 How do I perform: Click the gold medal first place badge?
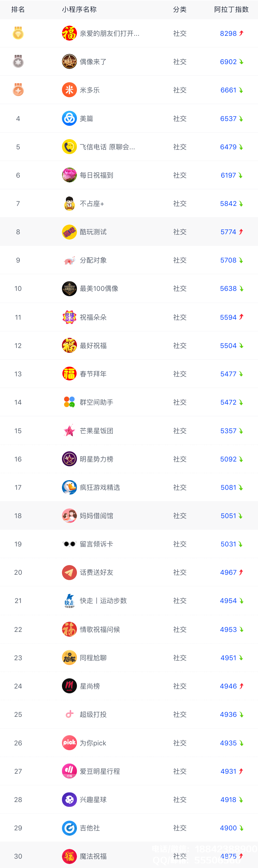[18, 33]
